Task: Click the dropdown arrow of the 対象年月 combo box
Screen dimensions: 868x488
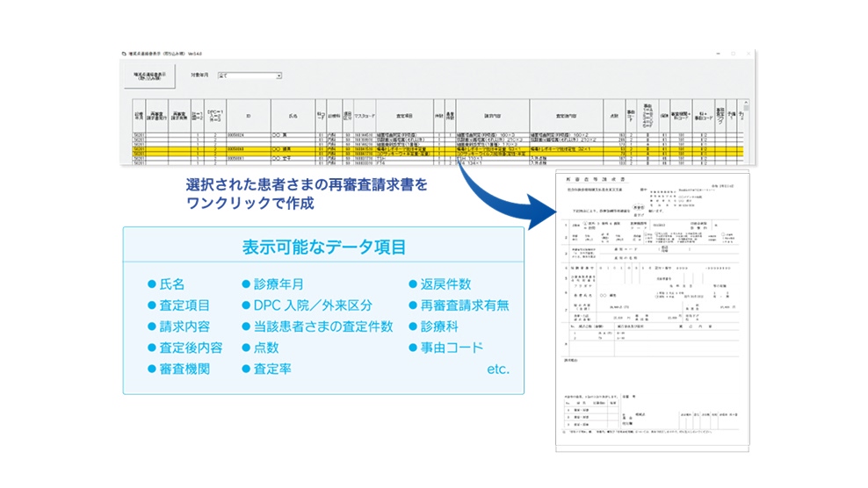Action: (x=278, y=76)
